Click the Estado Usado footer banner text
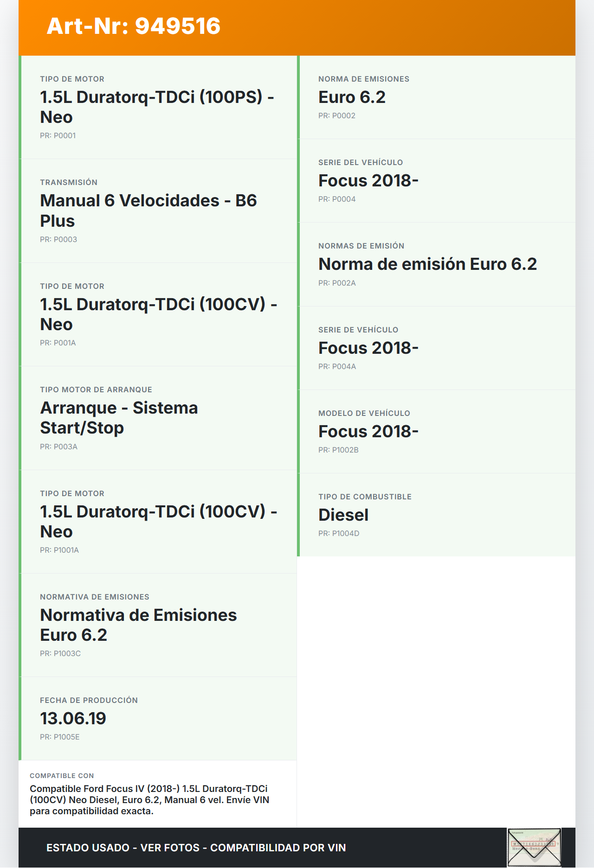Viewport: 594px width, 868px height. (196, 848)
